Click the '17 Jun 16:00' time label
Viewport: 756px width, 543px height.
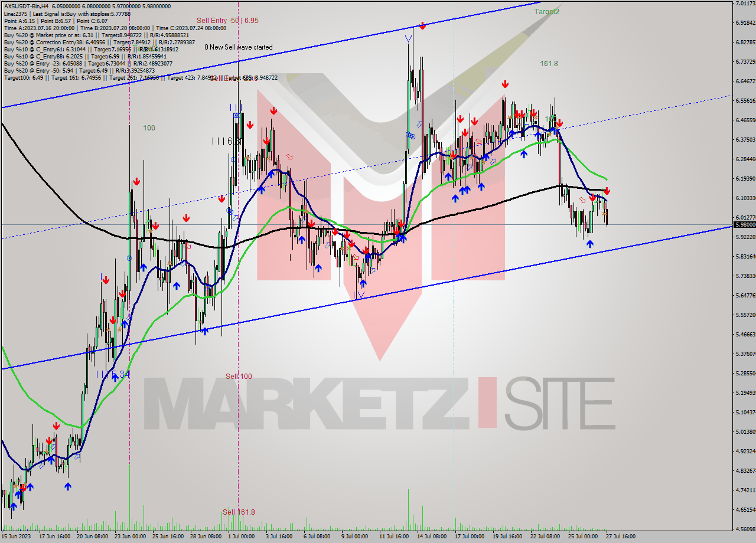(x=54, y=537)
